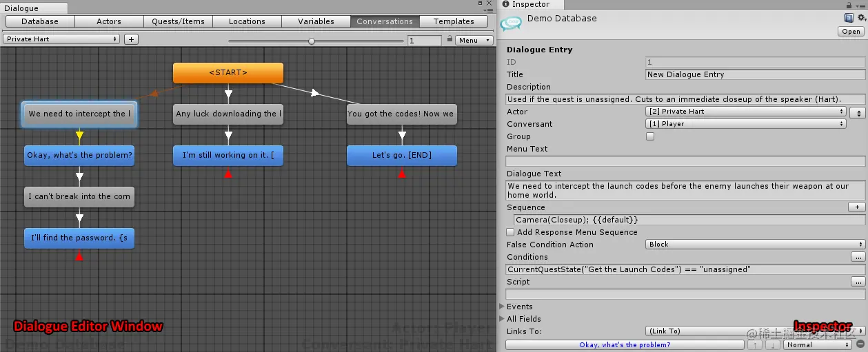
Task: Select the 'I can't break into the com' node
Action: [79, 197]
